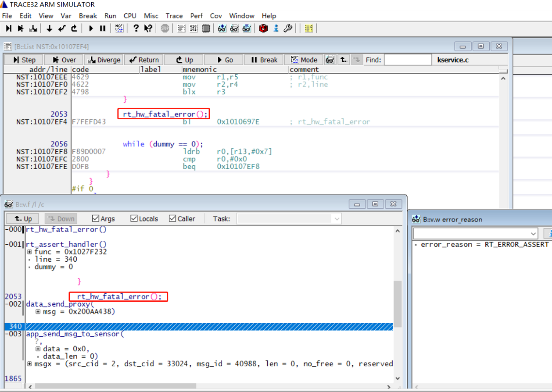Viewport: 552px width, 392px height.
Task: Click scroll-down arrow of stack frame window
Action: coord(397,378)
